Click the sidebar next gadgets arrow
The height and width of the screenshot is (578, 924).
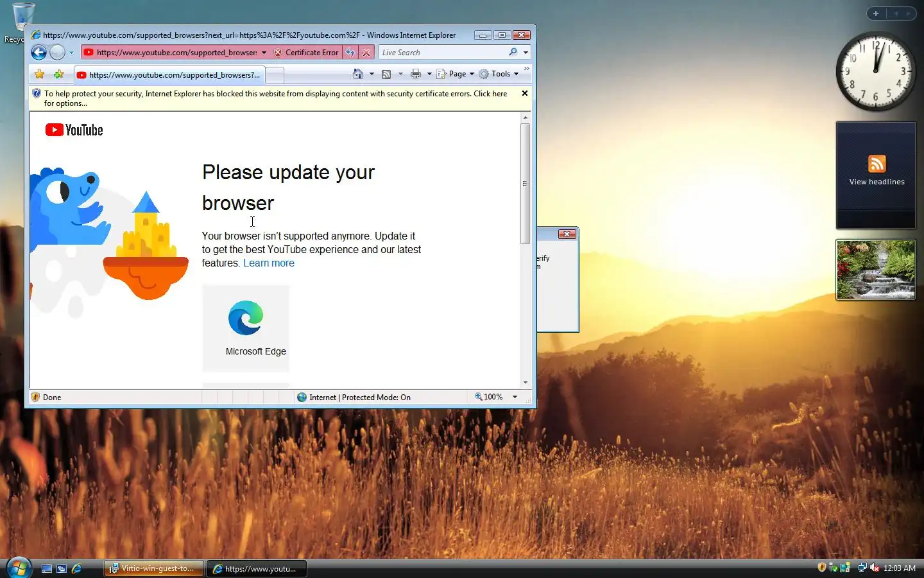[908, 13]
